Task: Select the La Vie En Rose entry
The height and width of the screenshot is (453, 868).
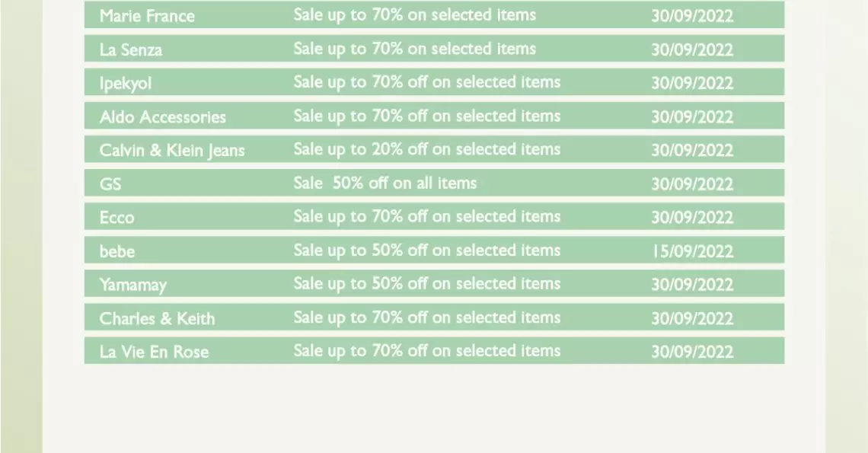Action: 434,350
